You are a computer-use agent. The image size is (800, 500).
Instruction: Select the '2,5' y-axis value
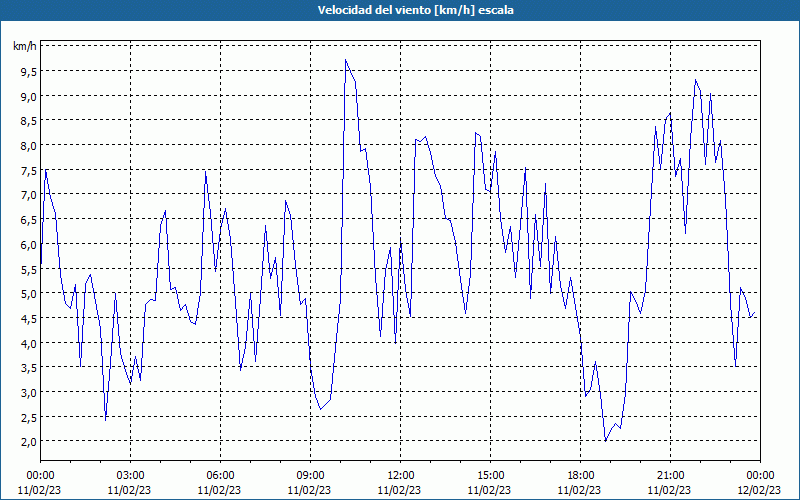point(29,417)
